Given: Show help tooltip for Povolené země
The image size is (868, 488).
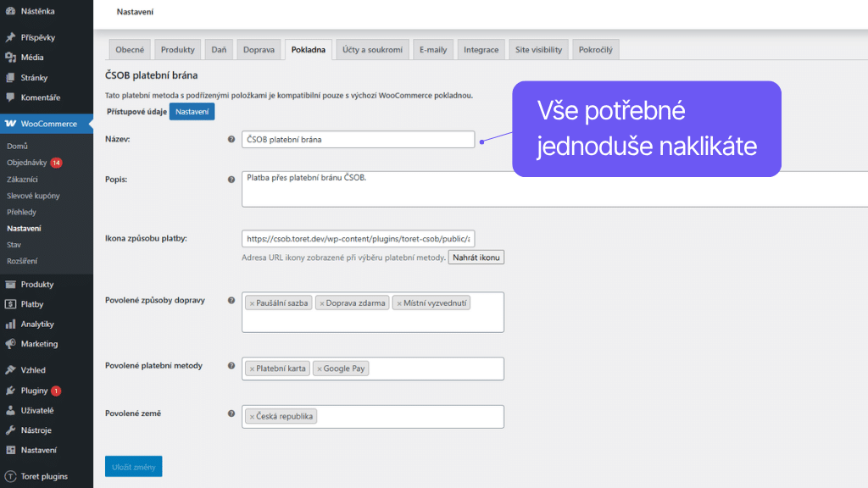Looking at the screenshot, I should (231, 413).
